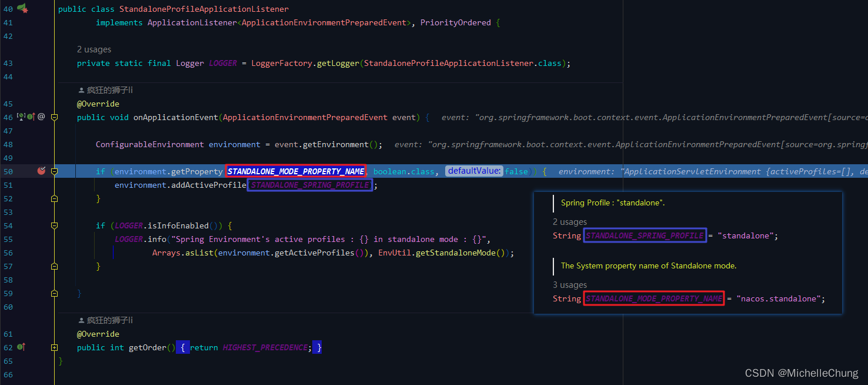Expand getOrder body via left folded brace
Screen dimensions: 868x385
[183, 347]
